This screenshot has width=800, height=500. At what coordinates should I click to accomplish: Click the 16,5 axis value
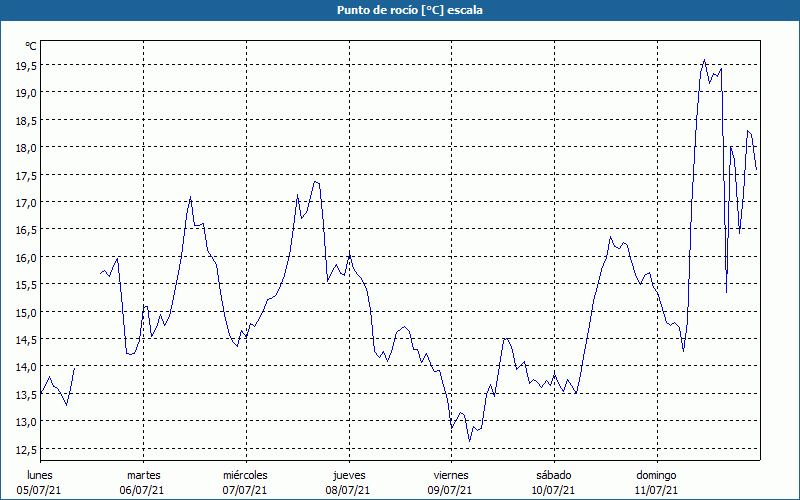point(26,230)
